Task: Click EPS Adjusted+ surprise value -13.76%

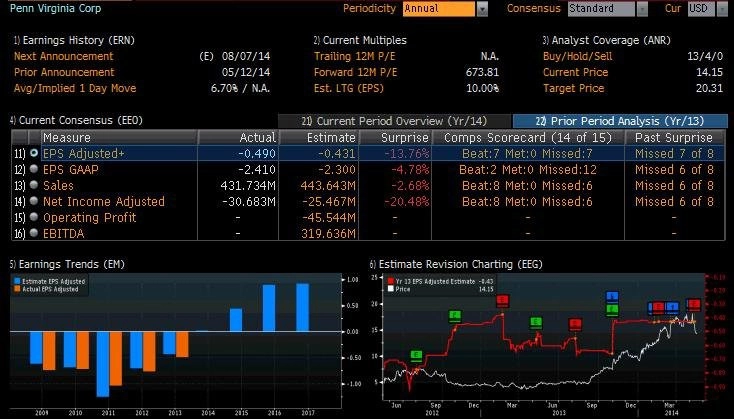Action: (407, 153)
